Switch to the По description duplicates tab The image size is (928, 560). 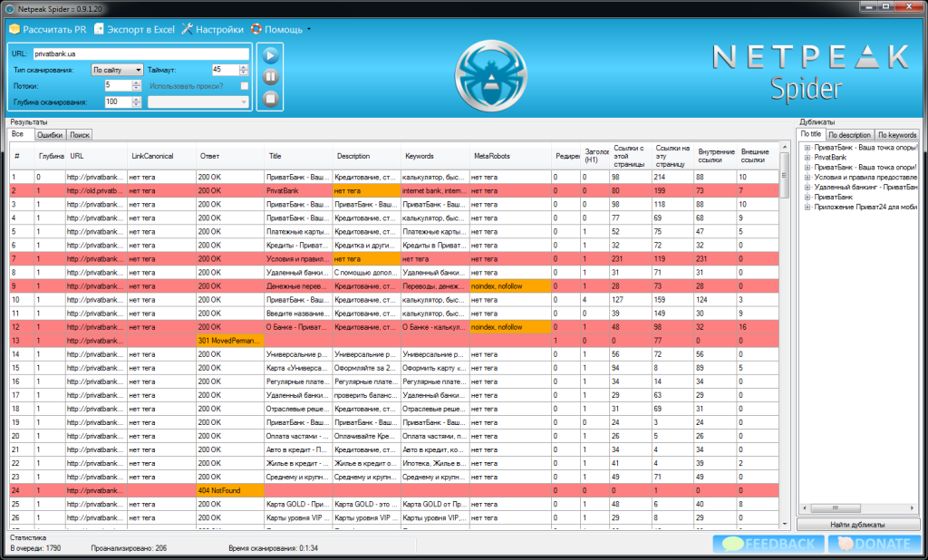click(x=849, y=135)
